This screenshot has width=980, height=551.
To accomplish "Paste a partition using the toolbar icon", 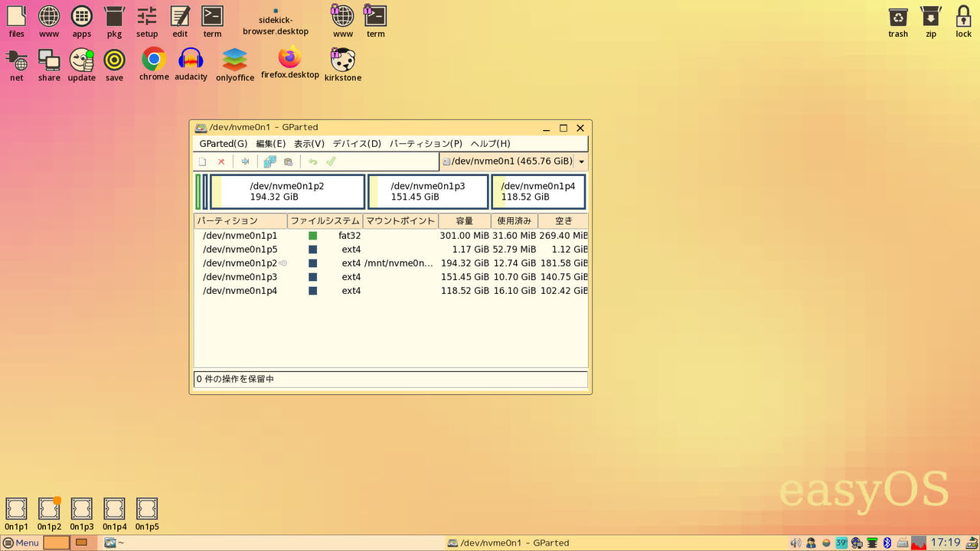I will [x=288, y=161].
